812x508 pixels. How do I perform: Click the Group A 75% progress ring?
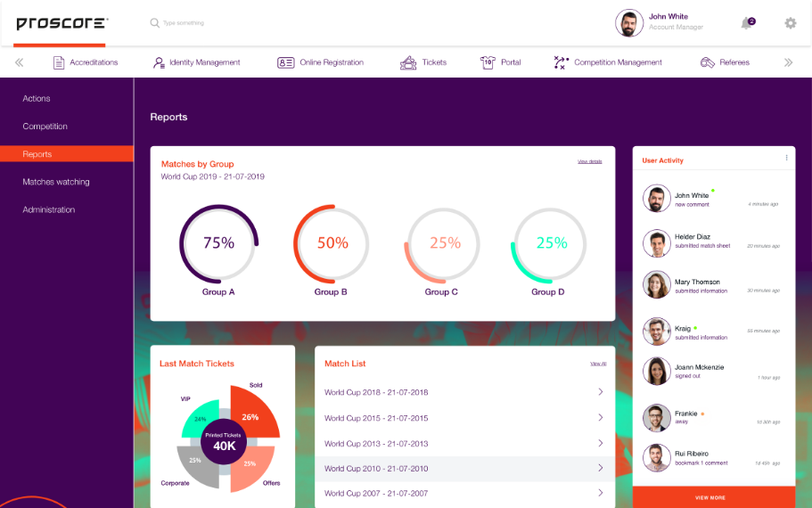[218, 243]
